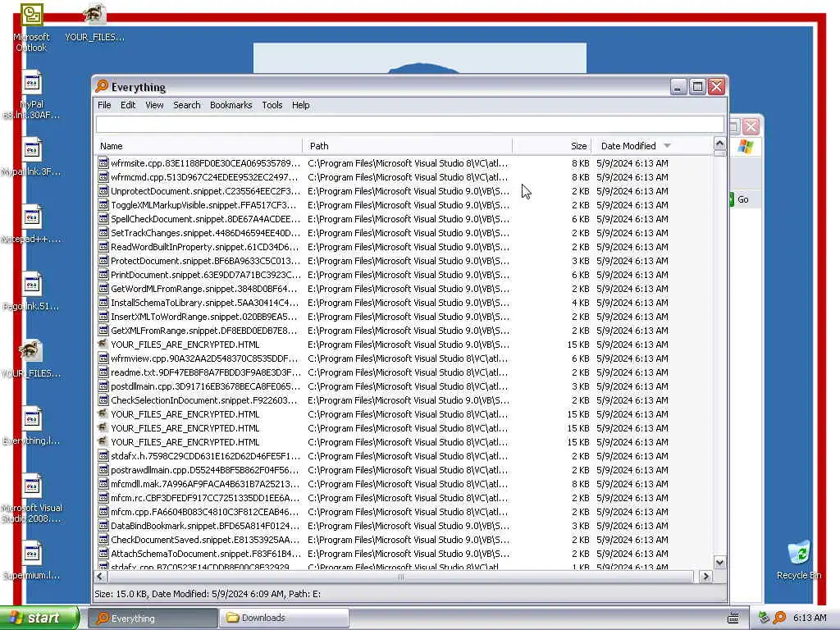Viewport: 840px width, 630px height.
Task: Select the Notepad++ desktop shortcut
Action: point(31,224)
